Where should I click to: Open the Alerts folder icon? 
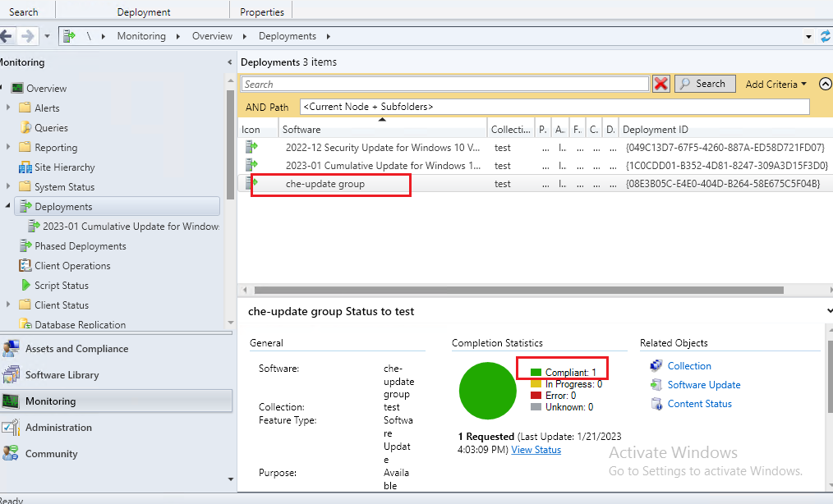pyautogui.click(x=25, y=108)
